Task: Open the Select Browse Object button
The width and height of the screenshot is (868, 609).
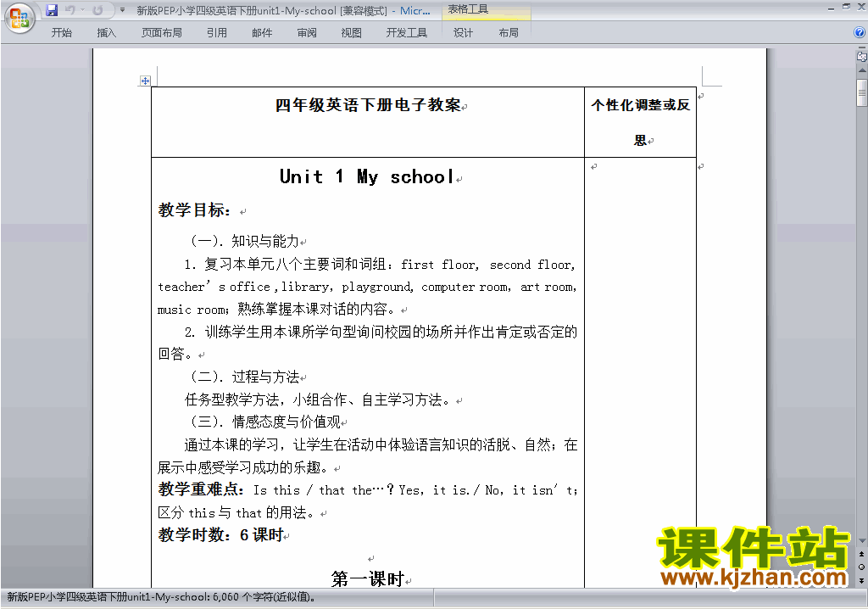Action: click(862, 567)
